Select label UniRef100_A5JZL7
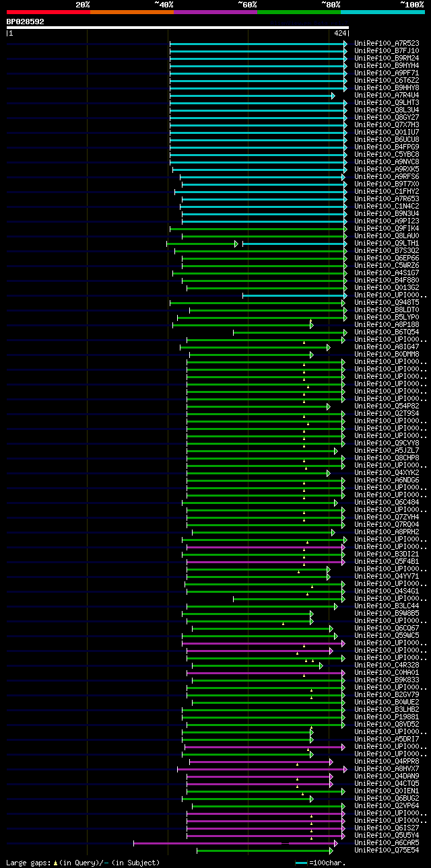This screenshot has width=431, height=868. [x=387, y=450]
